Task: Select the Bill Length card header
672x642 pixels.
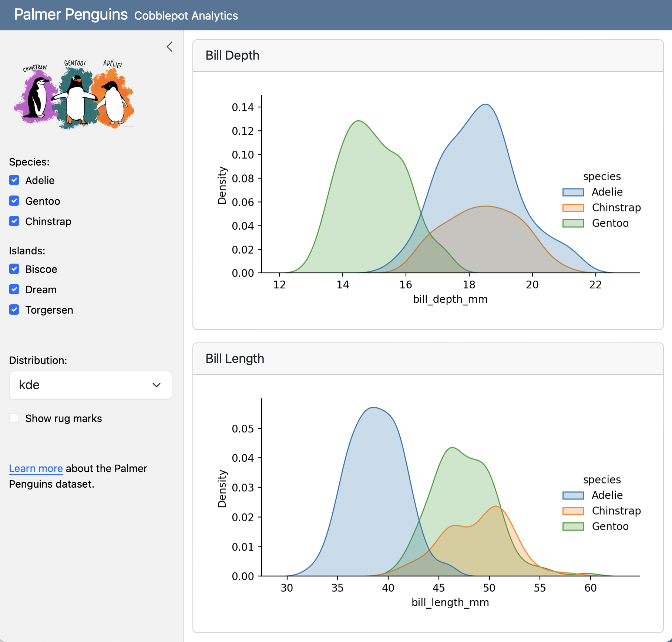Action: 235,358
